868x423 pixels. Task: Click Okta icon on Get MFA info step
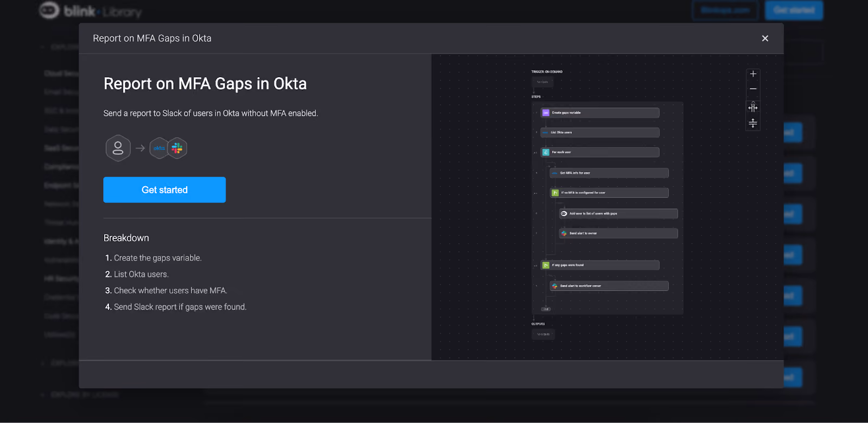555,173
